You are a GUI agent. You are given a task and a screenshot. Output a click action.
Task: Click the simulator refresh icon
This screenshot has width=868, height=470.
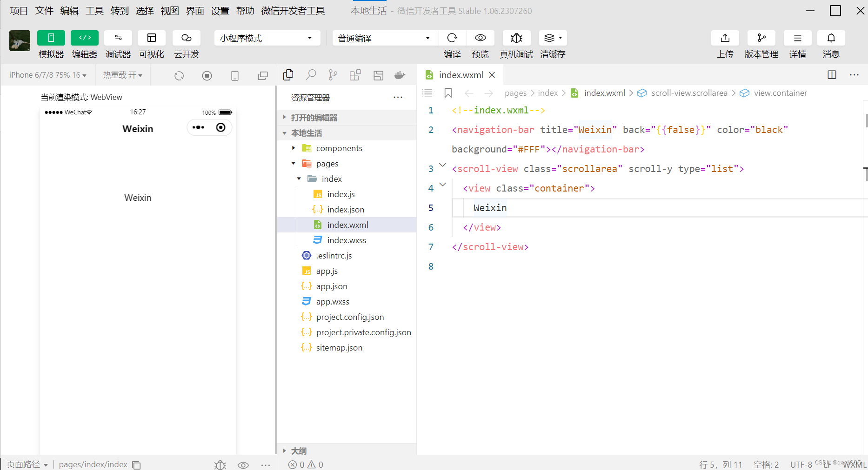pyautogui.click(x=179, y=75)
